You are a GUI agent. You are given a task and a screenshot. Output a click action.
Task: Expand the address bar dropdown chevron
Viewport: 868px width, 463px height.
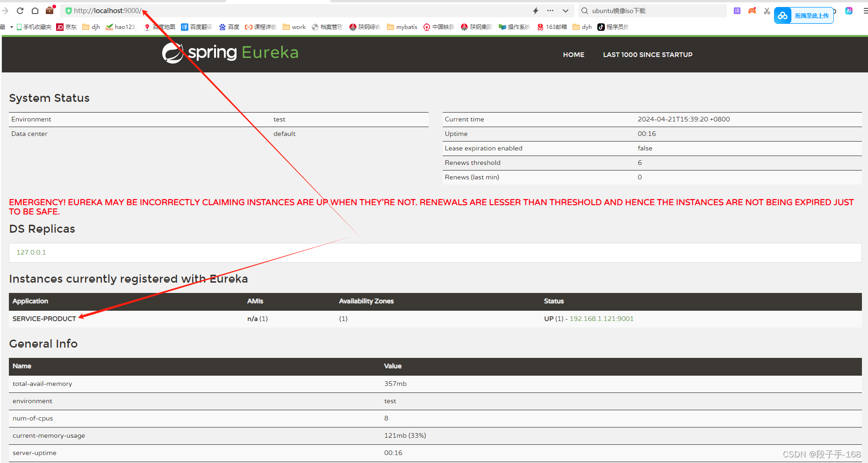[566, 11]
